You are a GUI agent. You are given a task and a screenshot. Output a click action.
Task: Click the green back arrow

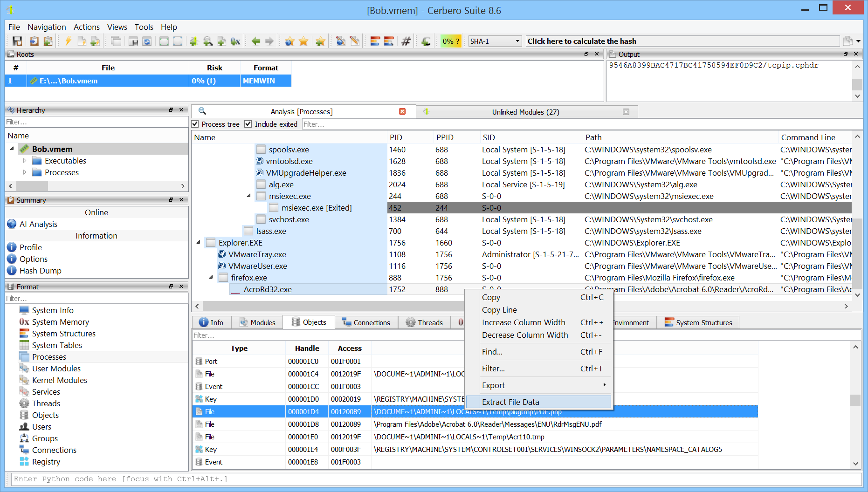pyautogui.click(x=255, y=41)
